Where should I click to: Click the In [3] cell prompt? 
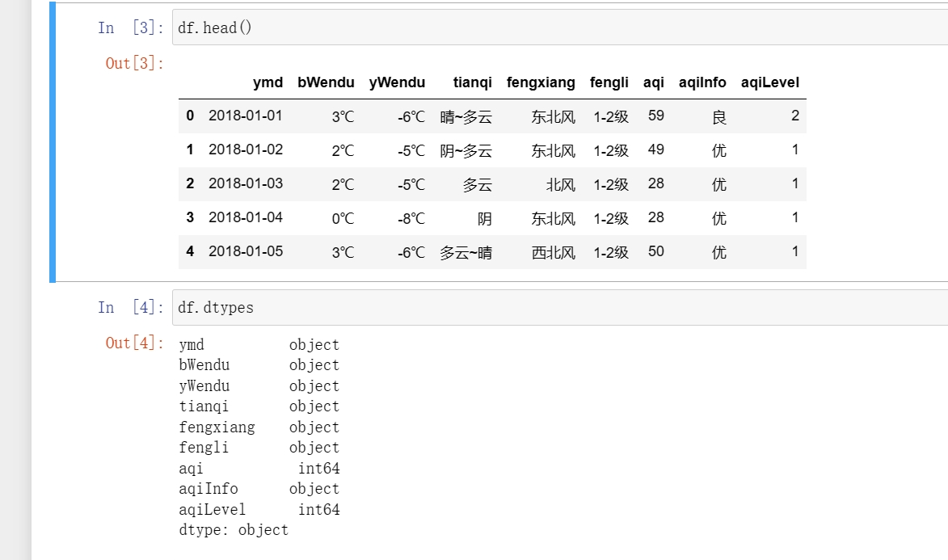tap(129, 28)
